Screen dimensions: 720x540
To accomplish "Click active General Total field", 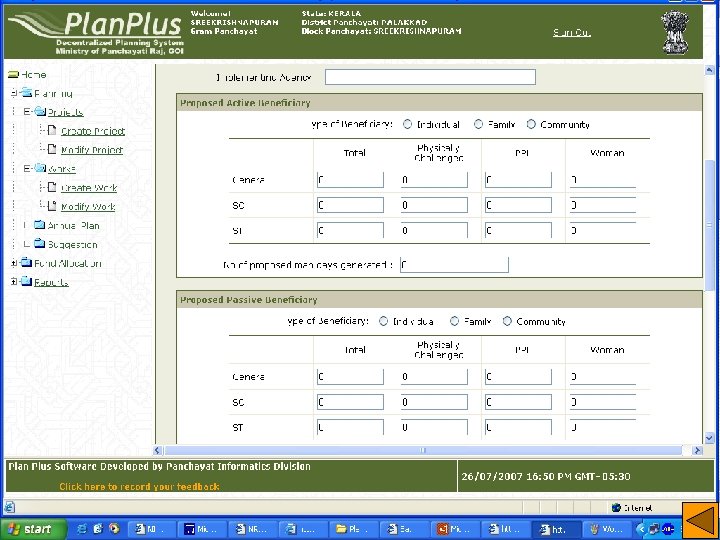I will (350, 180).
